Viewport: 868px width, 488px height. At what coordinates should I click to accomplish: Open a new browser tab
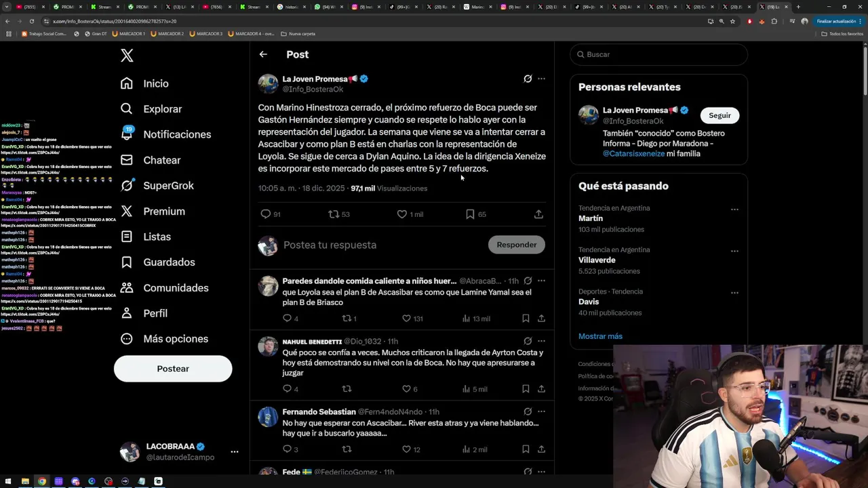(x=798, y=7)
